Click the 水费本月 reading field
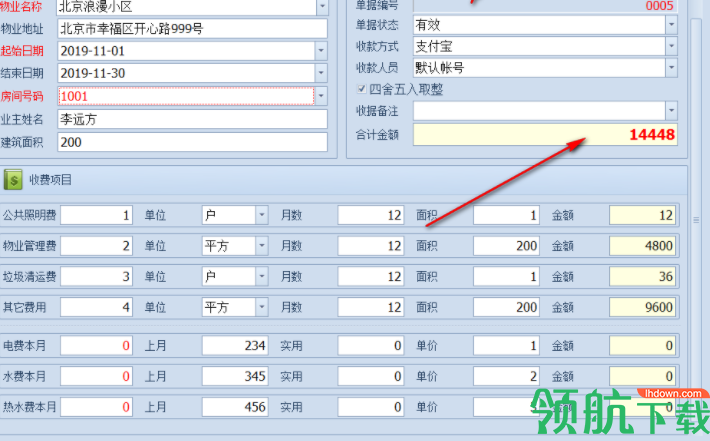The width and height of the screenshot is (710, 441). (x=96, y=376)
